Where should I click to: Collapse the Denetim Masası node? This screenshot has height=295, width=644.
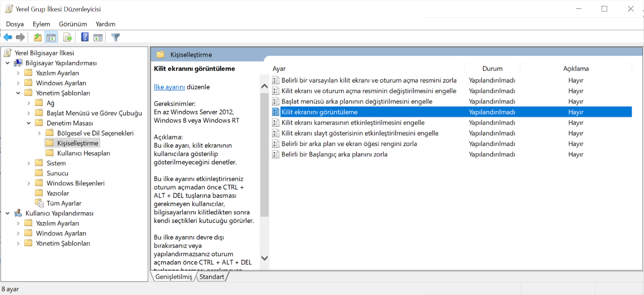click(x=29, y=123)
